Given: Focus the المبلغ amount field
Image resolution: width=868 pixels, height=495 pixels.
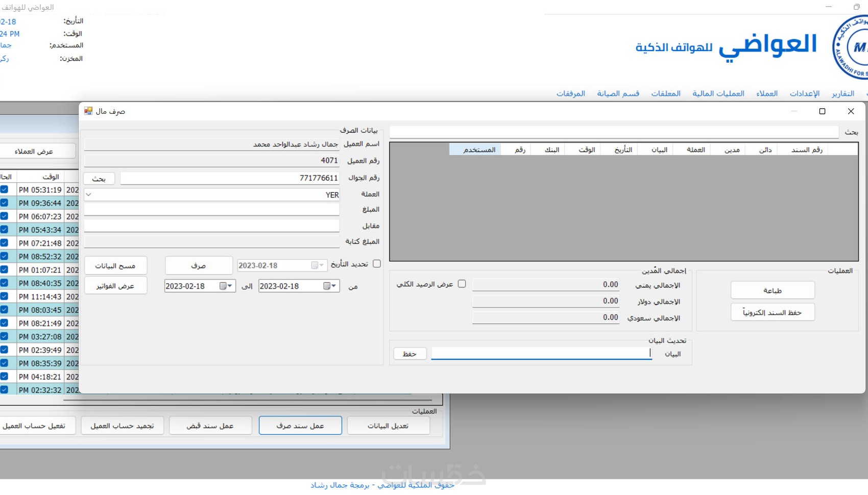Looking at the screenshot, I should coord(211,209).
